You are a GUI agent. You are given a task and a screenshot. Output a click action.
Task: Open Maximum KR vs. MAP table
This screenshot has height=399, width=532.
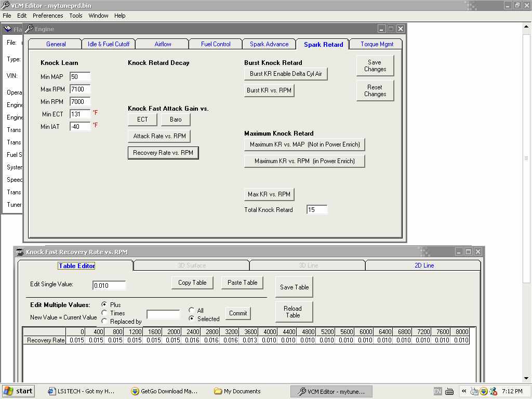tap(304, 144)
